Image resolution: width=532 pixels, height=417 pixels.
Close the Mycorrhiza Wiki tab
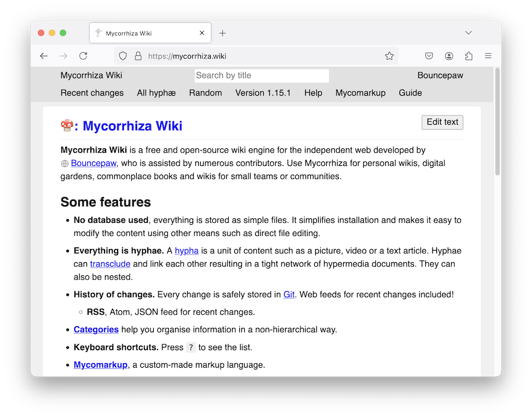[x=202, y=33]
